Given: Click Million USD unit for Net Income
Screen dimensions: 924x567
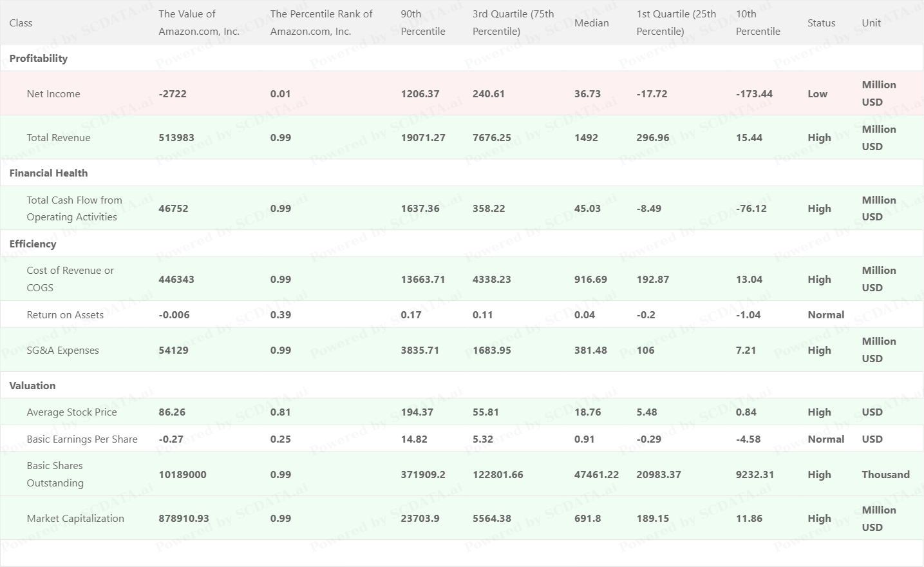Looking at the screenshot, I should click(879, 93).
